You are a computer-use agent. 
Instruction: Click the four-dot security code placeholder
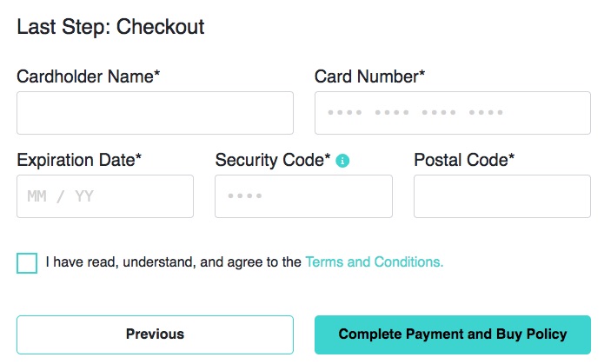(x=245, y=195)
